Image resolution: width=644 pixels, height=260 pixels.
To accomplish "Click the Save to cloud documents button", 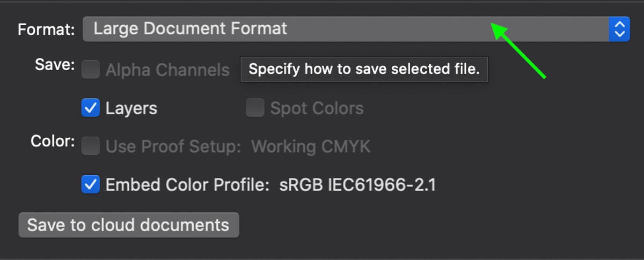I will pos(129,225).
